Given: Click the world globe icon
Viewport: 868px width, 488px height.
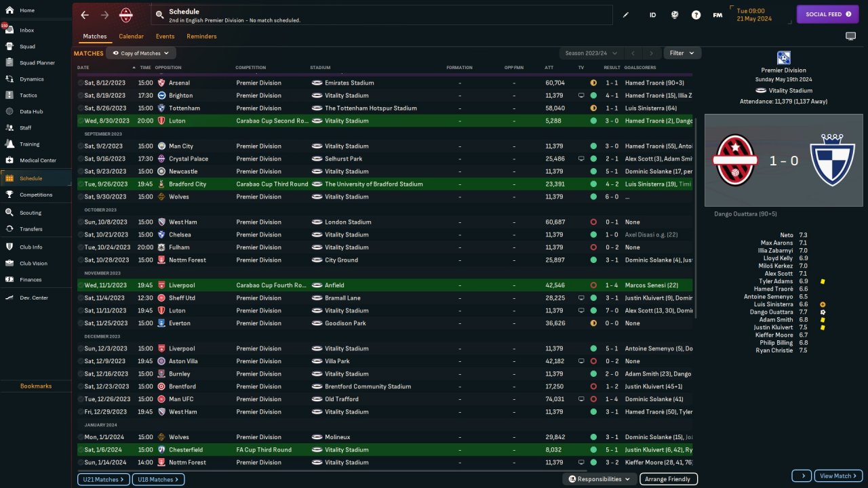Looking at the screenshot, I should (x=674, y=15).
